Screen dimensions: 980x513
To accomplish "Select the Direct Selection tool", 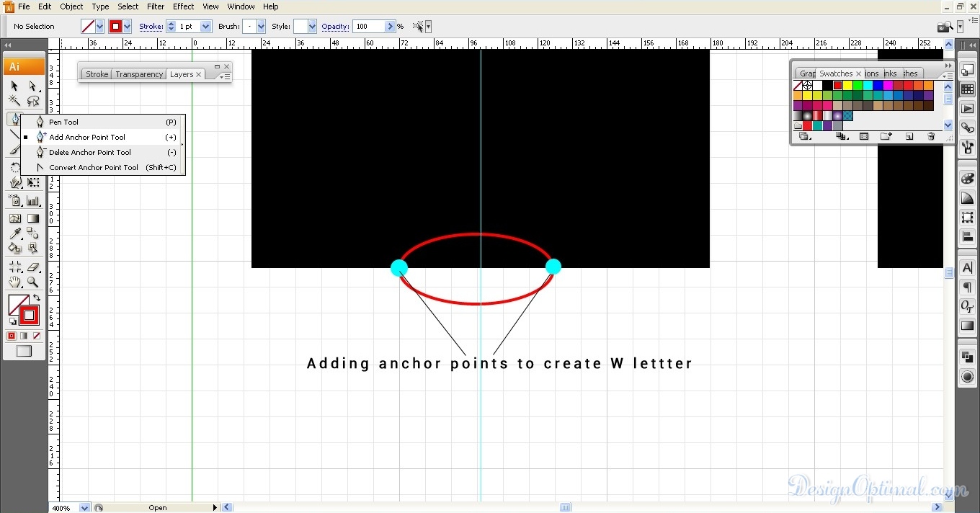I will pos(33,86).
